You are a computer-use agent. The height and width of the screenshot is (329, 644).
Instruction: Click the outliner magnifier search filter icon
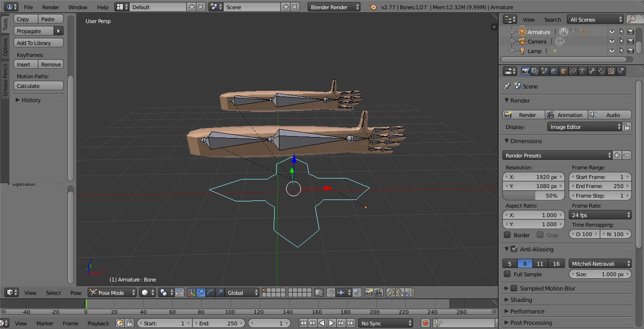(632, 19)
